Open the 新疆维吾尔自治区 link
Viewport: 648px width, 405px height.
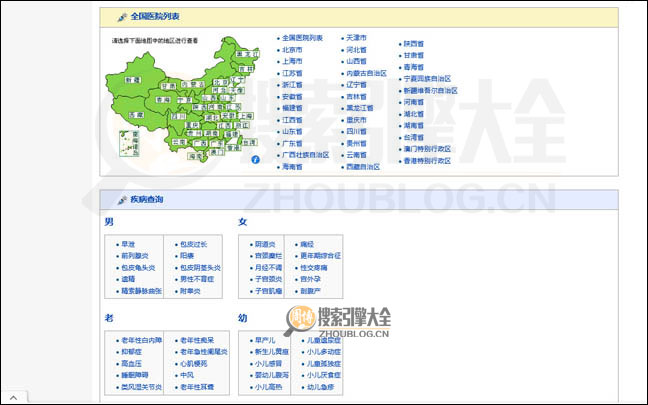[431, 91]
